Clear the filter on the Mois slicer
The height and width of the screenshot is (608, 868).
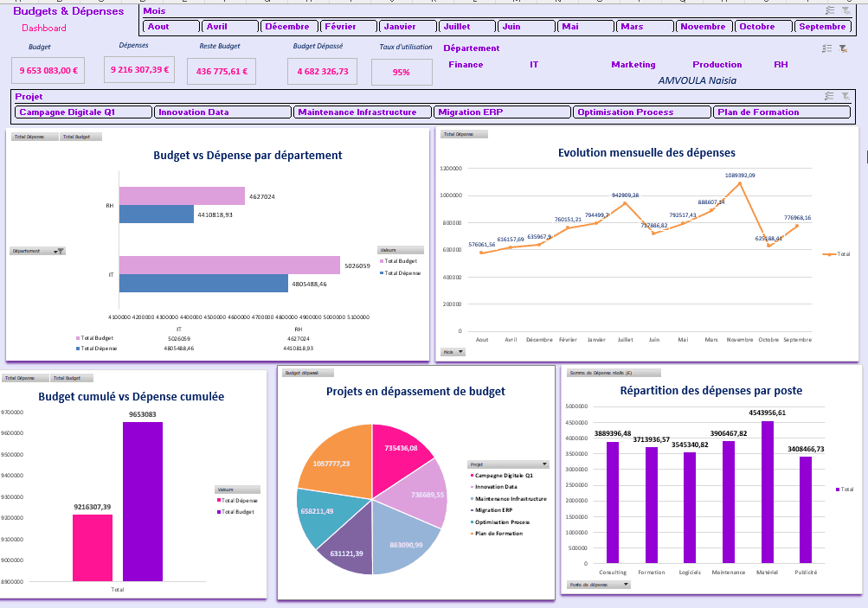845,10
